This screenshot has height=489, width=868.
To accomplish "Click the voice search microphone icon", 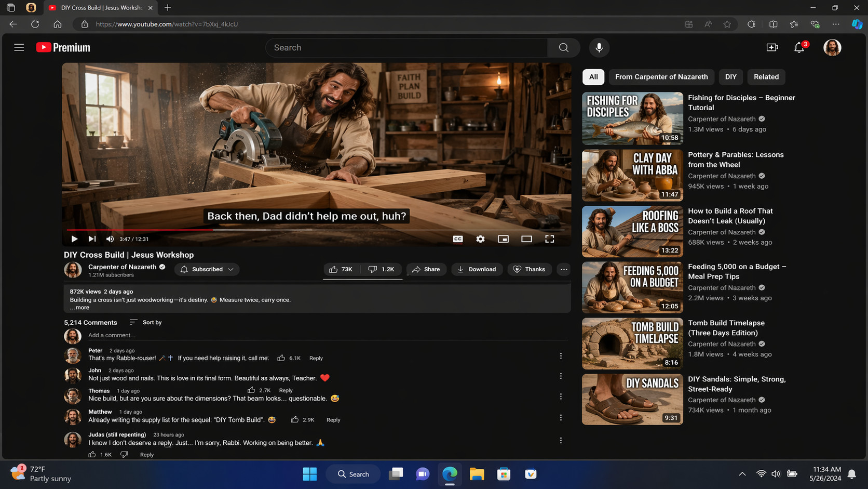I will (599, 48).
